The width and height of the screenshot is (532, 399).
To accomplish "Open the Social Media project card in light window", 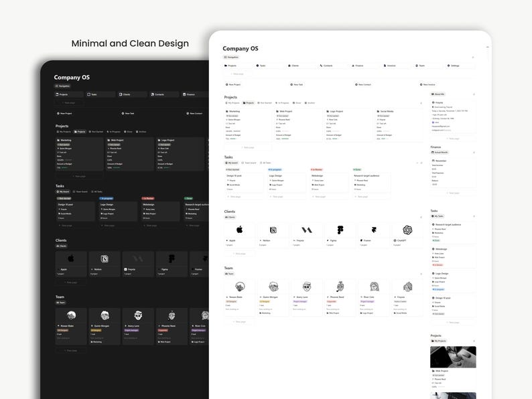I will [399, 125].
